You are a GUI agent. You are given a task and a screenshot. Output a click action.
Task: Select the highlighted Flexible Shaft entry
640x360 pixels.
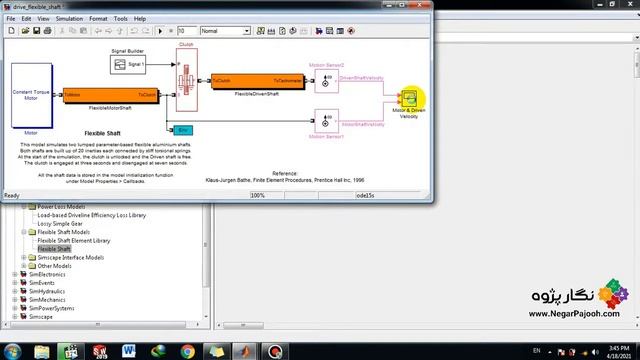tap(54, 249)
